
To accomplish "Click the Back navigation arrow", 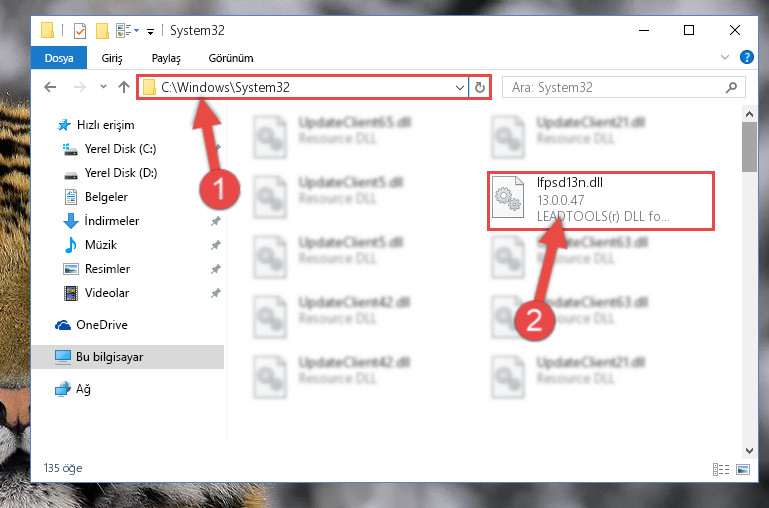I will (x=50, y=87).
